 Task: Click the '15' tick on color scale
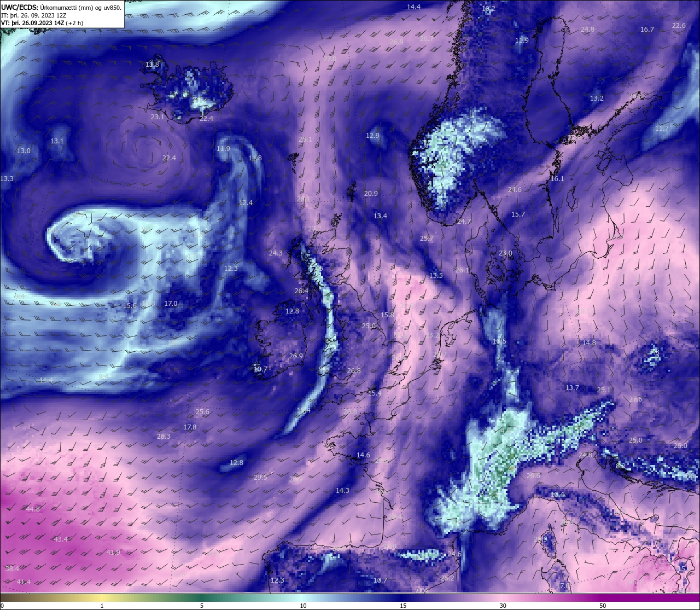click(402, 606)
